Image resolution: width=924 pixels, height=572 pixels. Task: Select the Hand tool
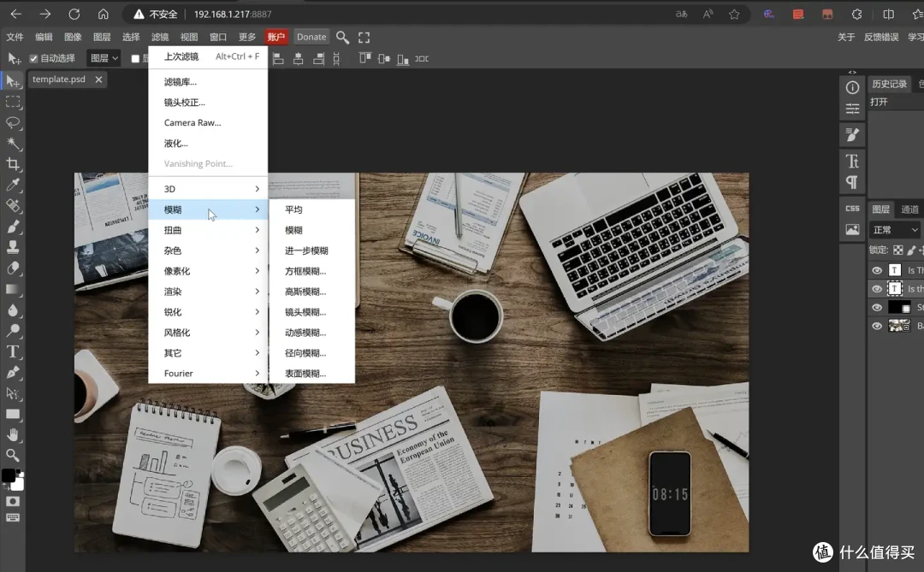coord(13,434)
